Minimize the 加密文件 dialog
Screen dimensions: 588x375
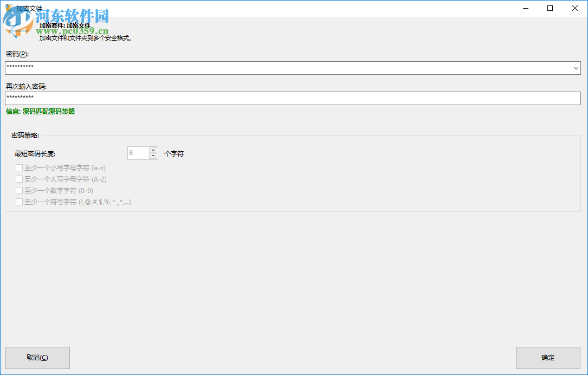pyautogui.click(x=524, y=8)
